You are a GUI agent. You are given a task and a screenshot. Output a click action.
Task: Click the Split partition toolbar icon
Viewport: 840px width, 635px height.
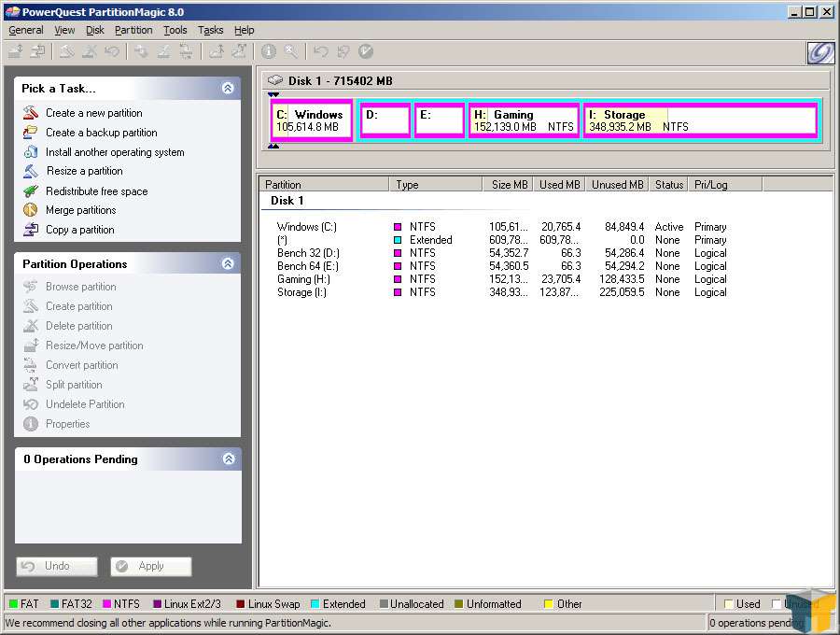tap(238, 51)
